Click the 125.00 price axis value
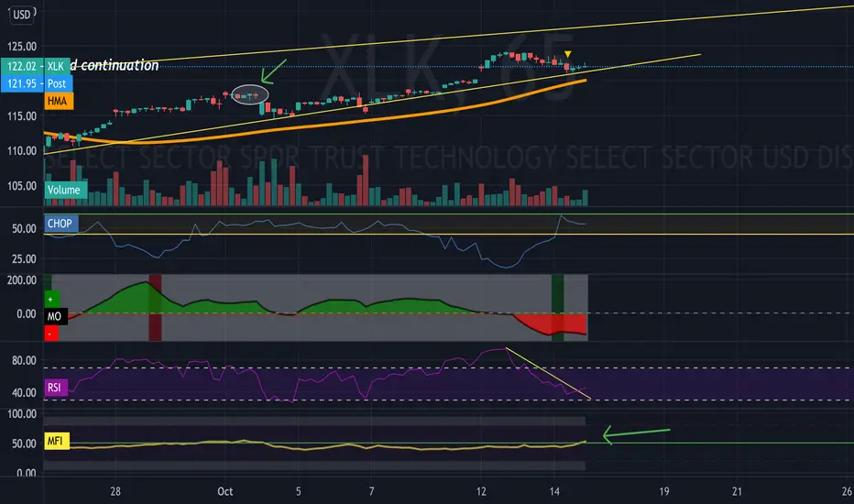The width and height of the screenshot is (854, 504). point(22,47)
